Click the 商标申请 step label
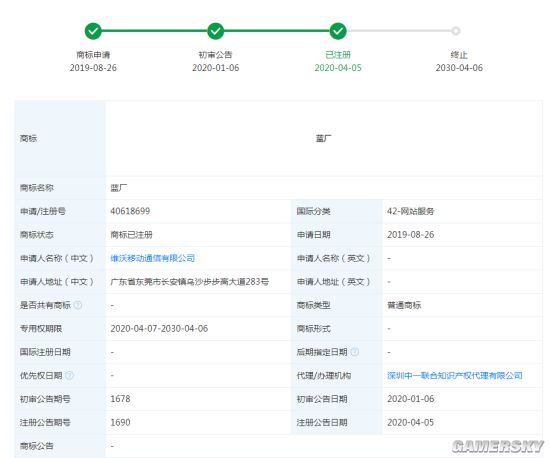550x458 pixels. tap(93, 55)
